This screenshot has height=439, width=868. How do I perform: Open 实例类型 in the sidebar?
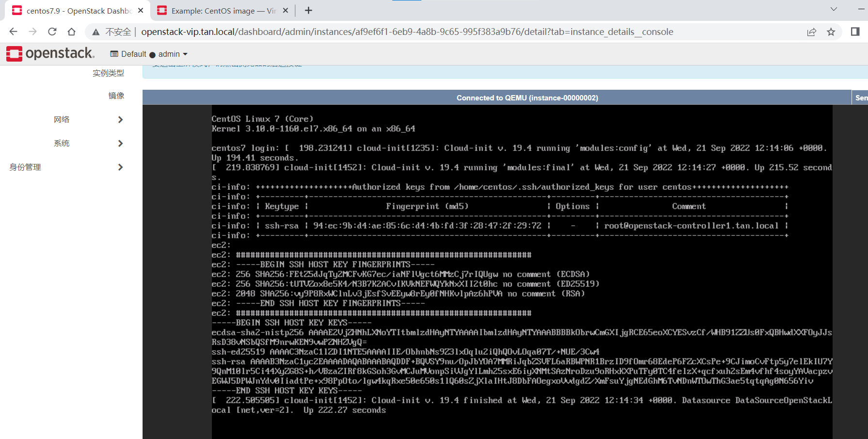[108, 73]
